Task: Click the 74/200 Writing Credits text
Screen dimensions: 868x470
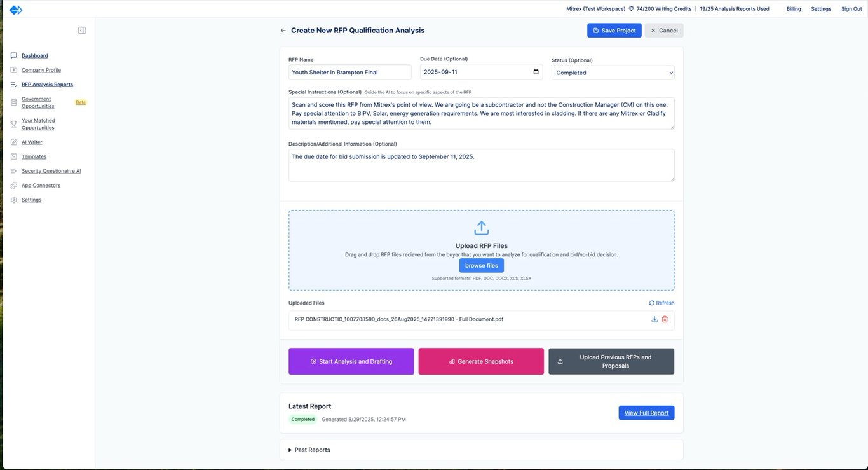Action: tap(665, 9)
